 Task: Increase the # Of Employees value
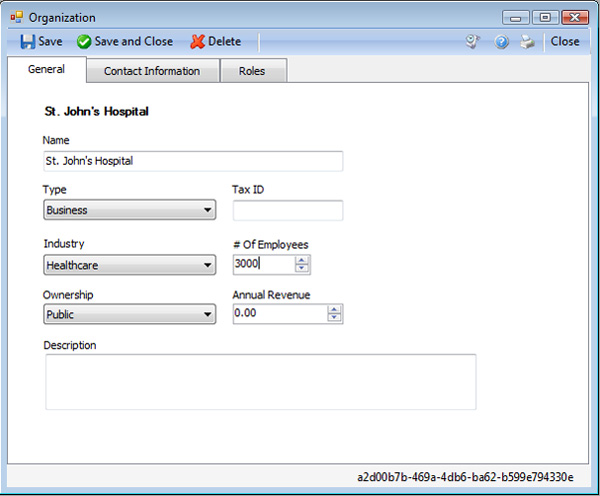click(302, 260)
